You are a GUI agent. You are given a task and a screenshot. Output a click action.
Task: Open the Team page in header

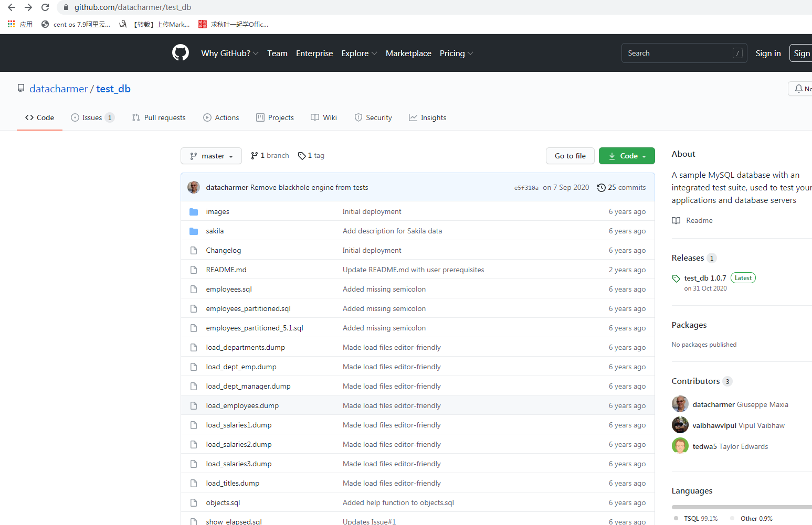[277, 53]
